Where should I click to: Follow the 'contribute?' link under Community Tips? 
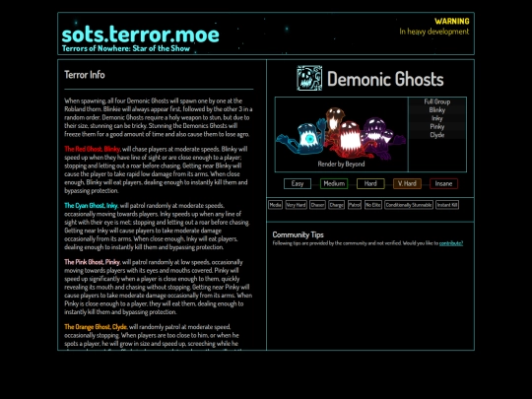coord(451,243)
